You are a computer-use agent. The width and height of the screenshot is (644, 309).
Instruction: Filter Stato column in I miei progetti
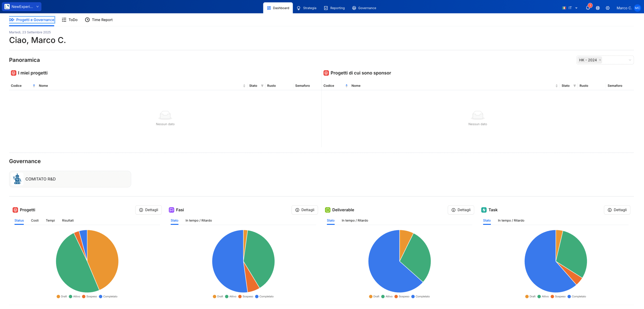(x=262, y=86)
